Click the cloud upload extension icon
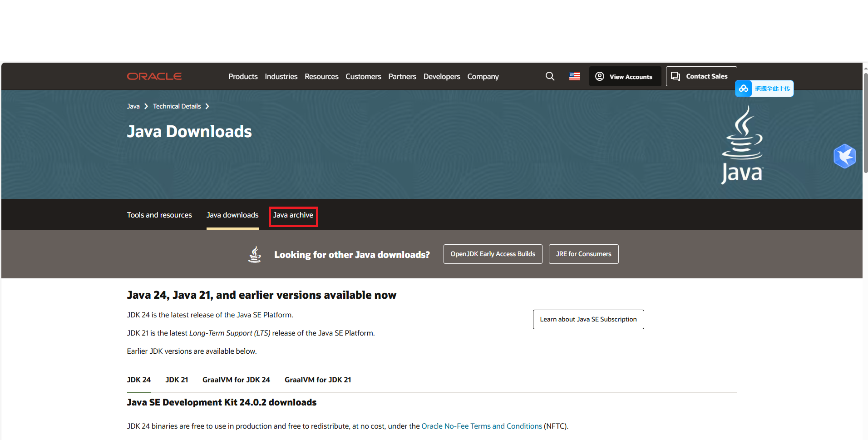The width and height of the screenshot is (868, 440). click(x=744, y=89)
